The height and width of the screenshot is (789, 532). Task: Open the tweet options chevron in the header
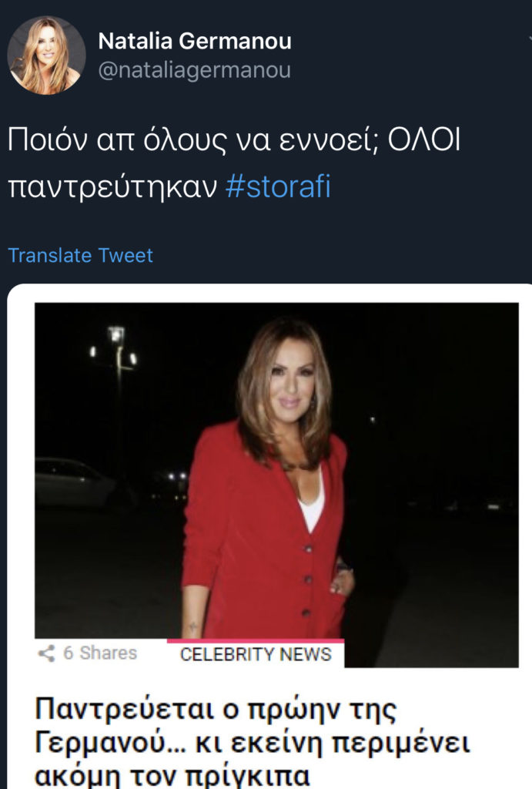point(527,37)
